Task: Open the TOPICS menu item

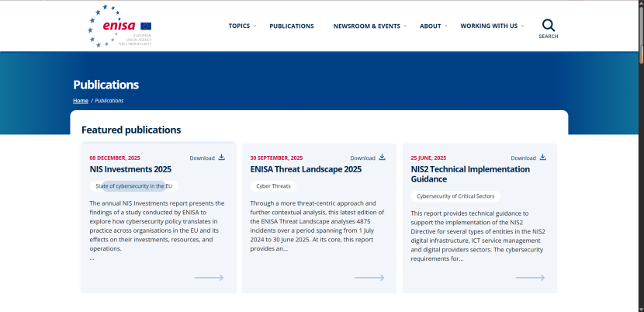Action: [x=239, y=26]
